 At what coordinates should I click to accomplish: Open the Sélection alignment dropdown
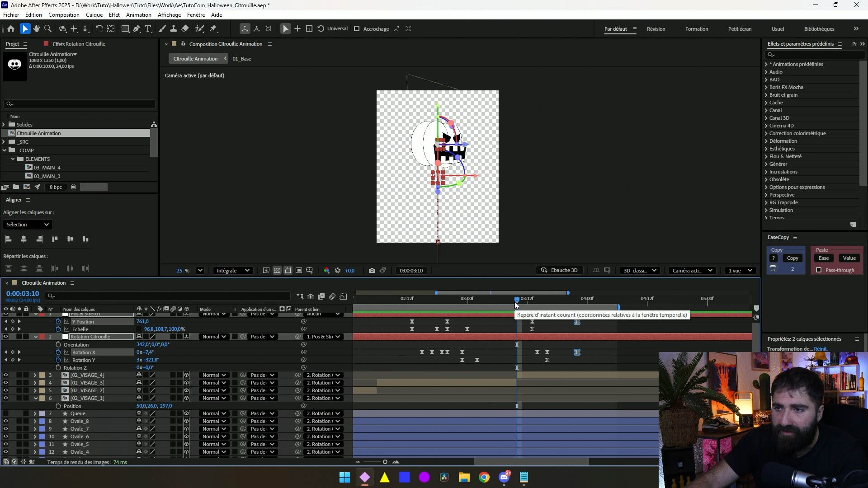coord(28,225)
